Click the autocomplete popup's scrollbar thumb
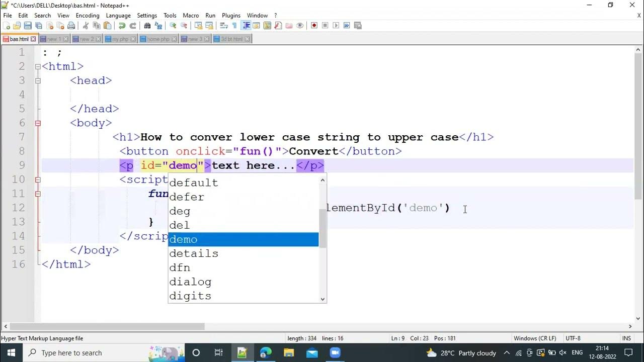Screen dimensions: 644x362 [323, 228]
